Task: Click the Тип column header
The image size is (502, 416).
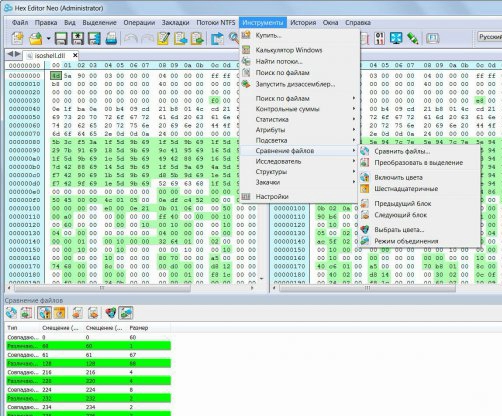Action: 23,328
